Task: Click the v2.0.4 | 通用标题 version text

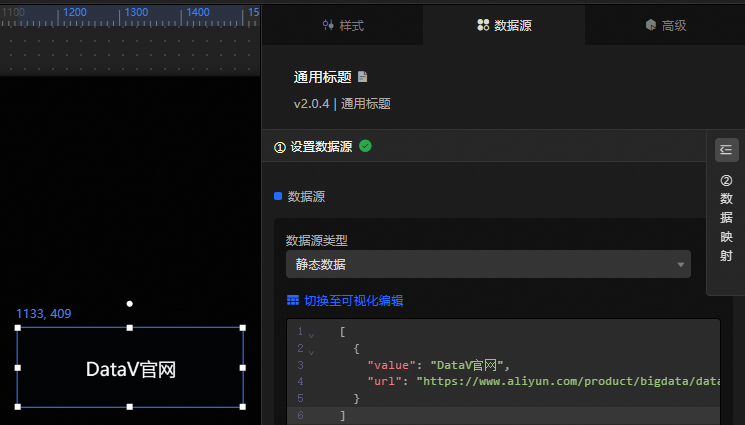Action: [342, 104]
